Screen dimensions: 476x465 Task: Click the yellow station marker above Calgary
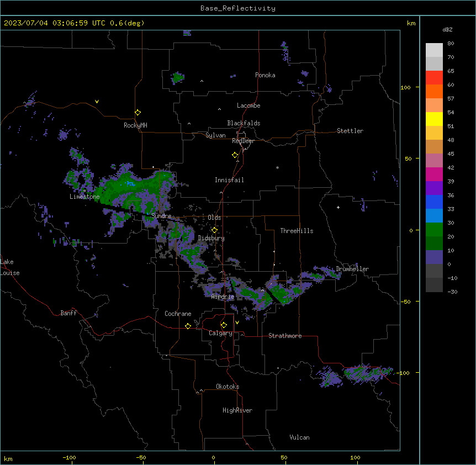[224, 325]
